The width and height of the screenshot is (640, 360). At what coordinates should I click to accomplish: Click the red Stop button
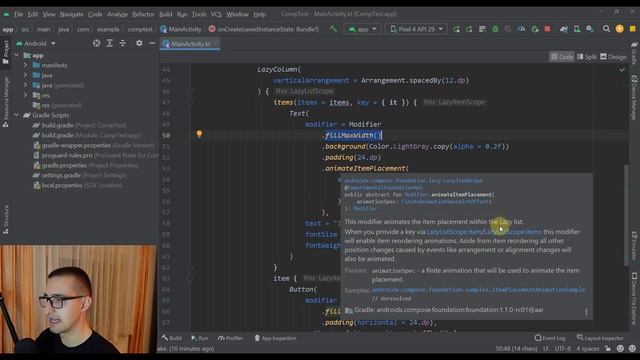click(x=547, y=29)
